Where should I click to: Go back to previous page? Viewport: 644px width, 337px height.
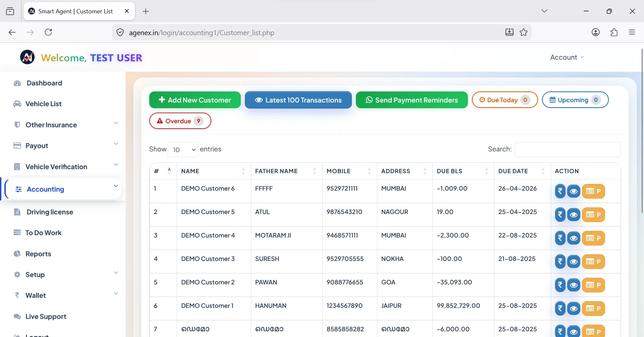coord(12,32)
